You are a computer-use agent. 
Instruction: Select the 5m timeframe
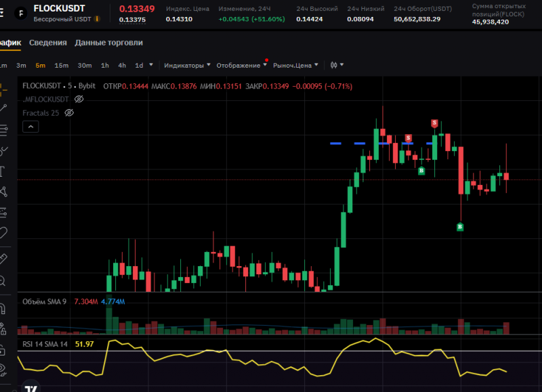[41, 65]
